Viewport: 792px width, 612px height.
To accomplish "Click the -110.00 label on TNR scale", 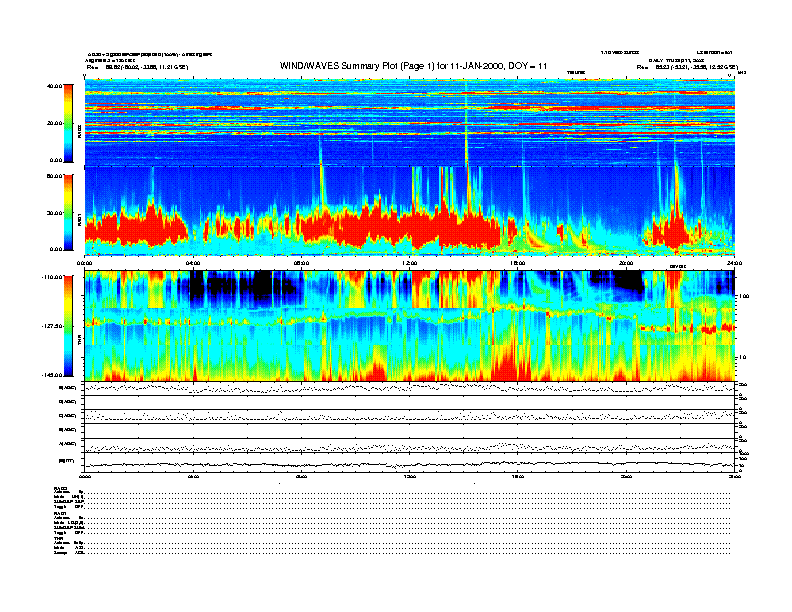I will 52,277.
